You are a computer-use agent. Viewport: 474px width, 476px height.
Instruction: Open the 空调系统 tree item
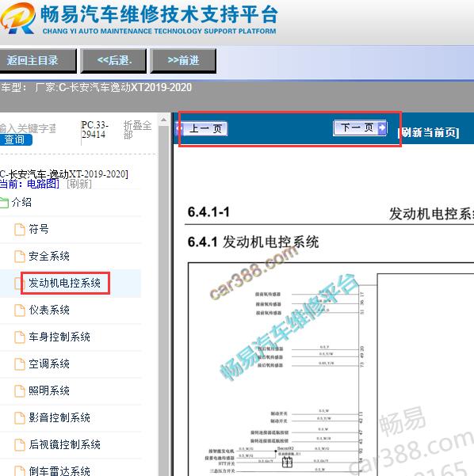[x=49, y=364]
